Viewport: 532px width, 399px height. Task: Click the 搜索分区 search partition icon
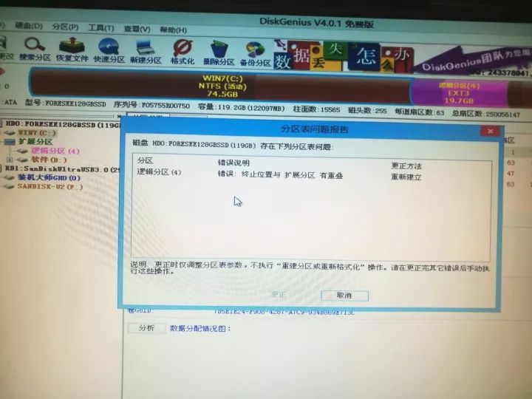[35, 50]
